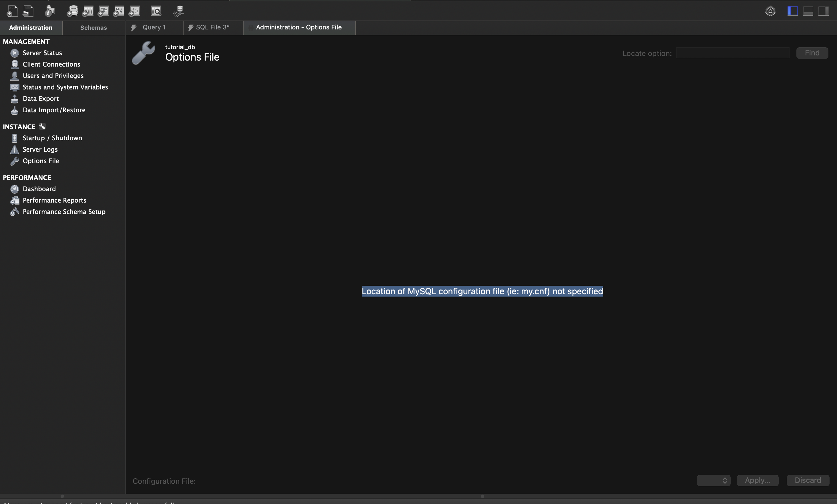This screenshot has height=504, width=837.
Task: Open Performance Schema Setup
Action: [x=64, y=212]
